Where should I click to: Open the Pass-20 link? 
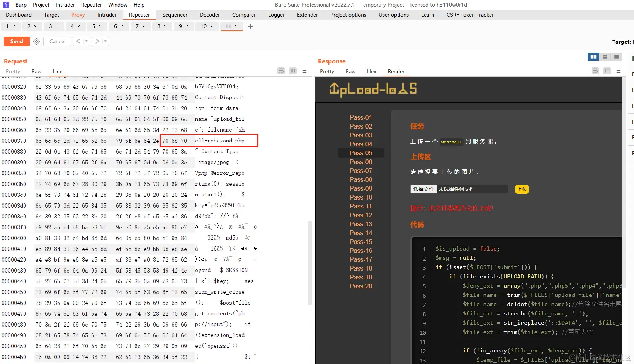point(361,286)
